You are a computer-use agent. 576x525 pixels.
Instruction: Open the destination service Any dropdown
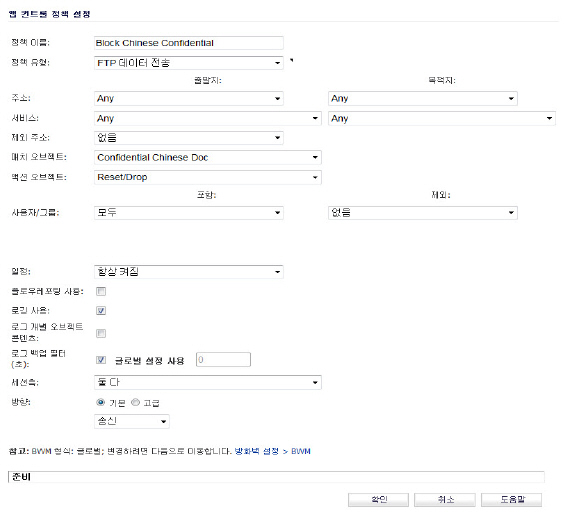pyautogui.click(x=442, y=118)
